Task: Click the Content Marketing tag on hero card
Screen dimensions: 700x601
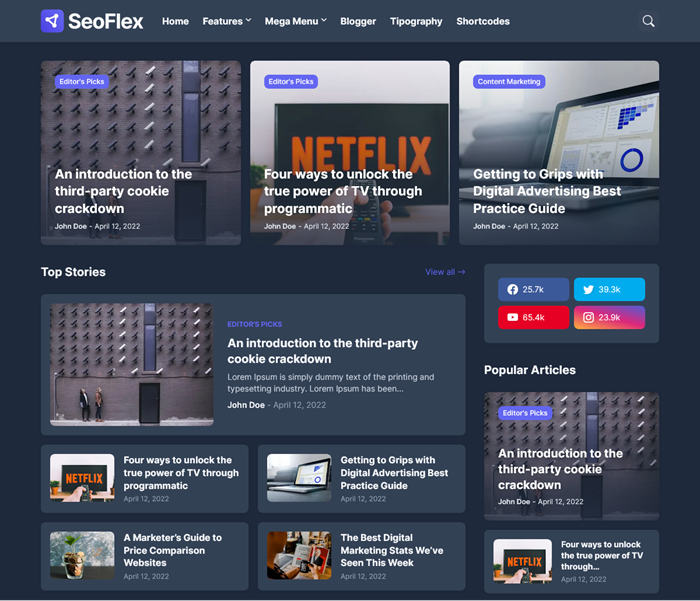Action: tap(509, 82)
